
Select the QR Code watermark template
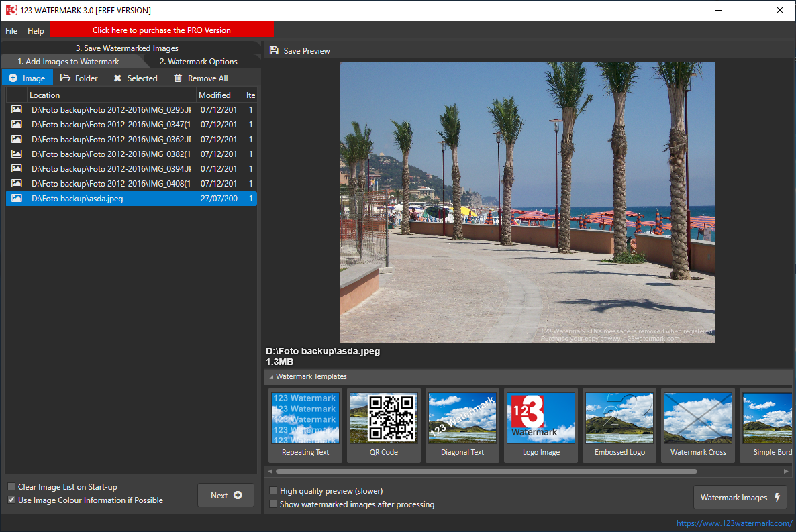click(x=384, y=425)
